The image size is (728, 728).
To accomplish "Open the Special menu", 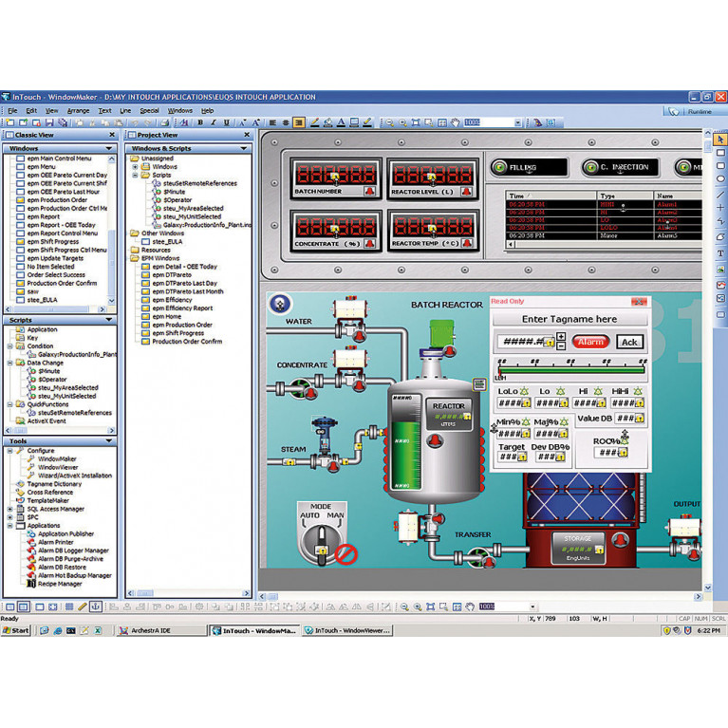I will pyautogui.click(x=149, y=110).
